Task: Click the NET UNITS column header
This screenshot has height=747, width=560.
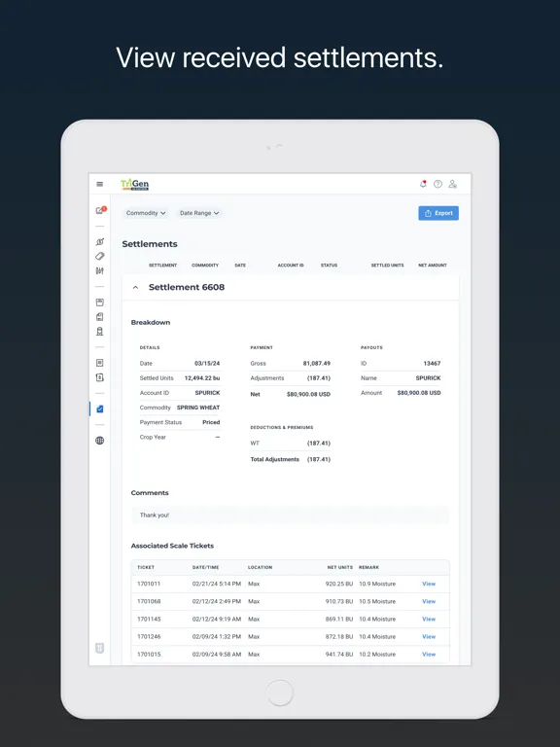Action: [340, 567]
